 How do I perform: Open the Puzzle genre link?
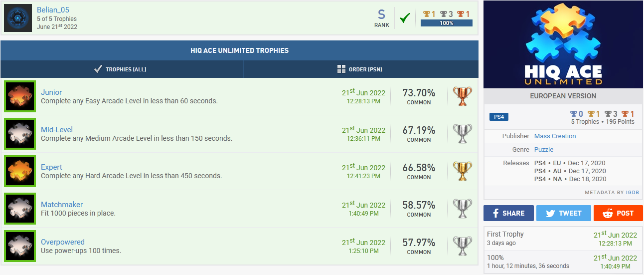544,149
